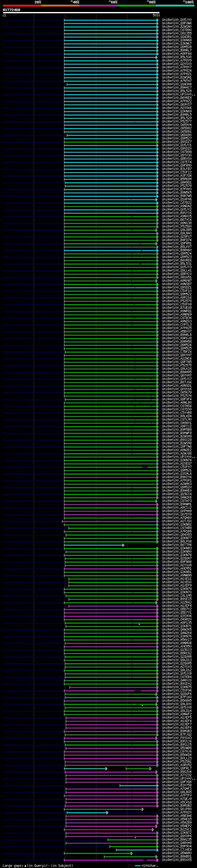Click hit label UniRef100_C6TAT3
Screen dimensions: 197x868
coord(176,501)
